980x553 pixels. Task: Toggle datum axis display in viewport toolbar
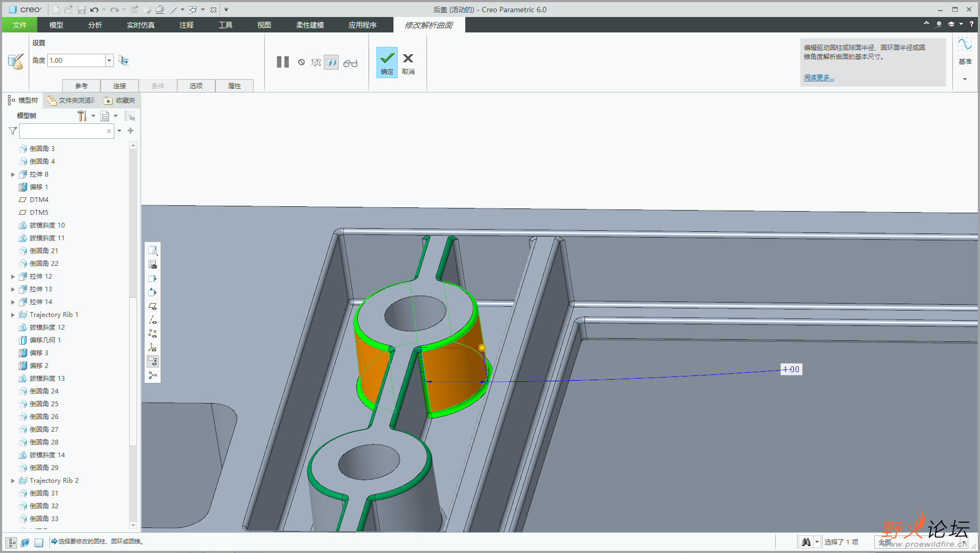(153, 320)
